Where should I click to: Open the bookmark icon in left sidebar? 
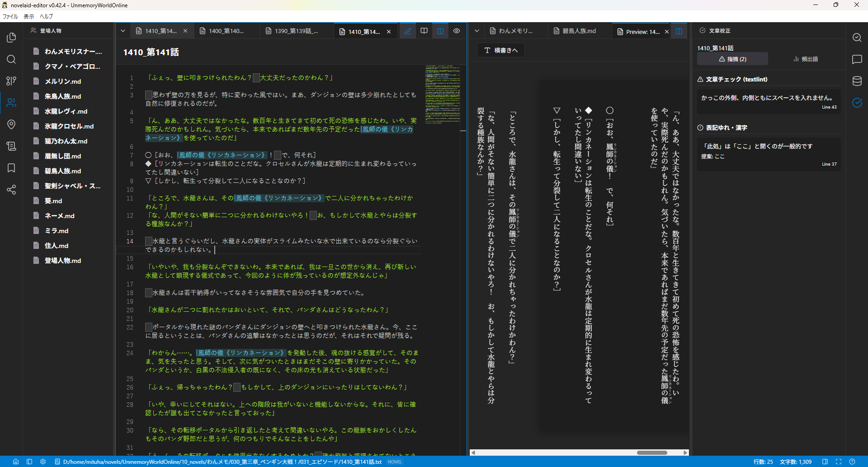pos(11,168)
